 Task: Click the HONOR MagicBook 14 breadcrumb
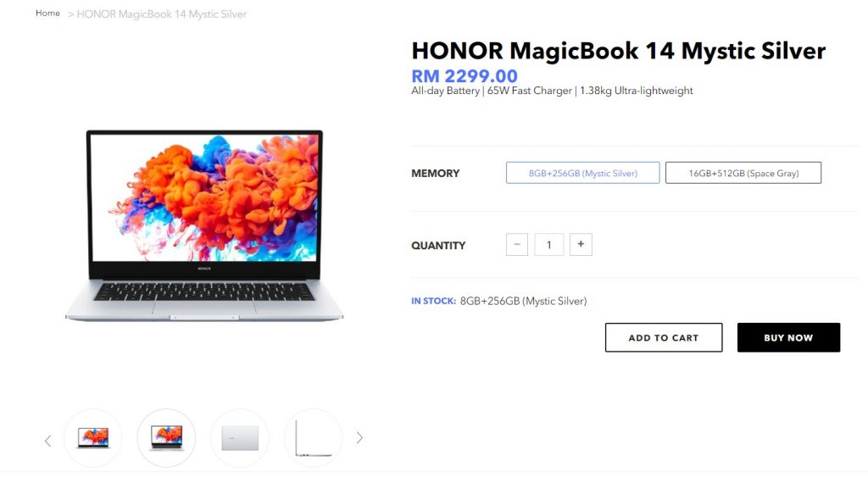point(162,14)
